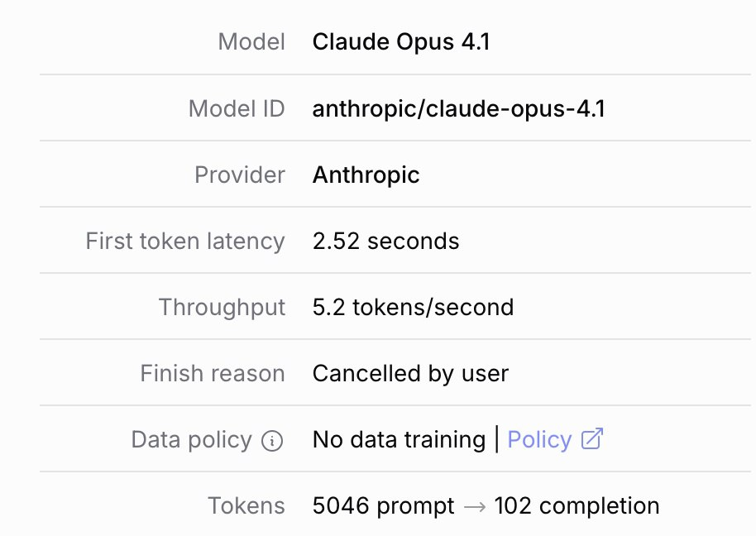756x536 pixels.
Task: Click the 'Anthropic' provider value
Action: [x=366, y=175]
